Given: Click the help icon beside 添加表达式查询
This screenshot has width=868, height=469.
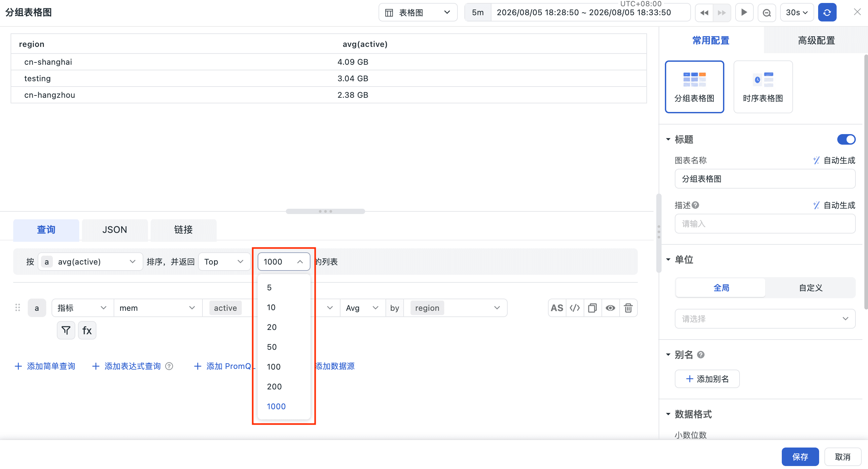Looking at the screenshot, I should tap(169, 366).
